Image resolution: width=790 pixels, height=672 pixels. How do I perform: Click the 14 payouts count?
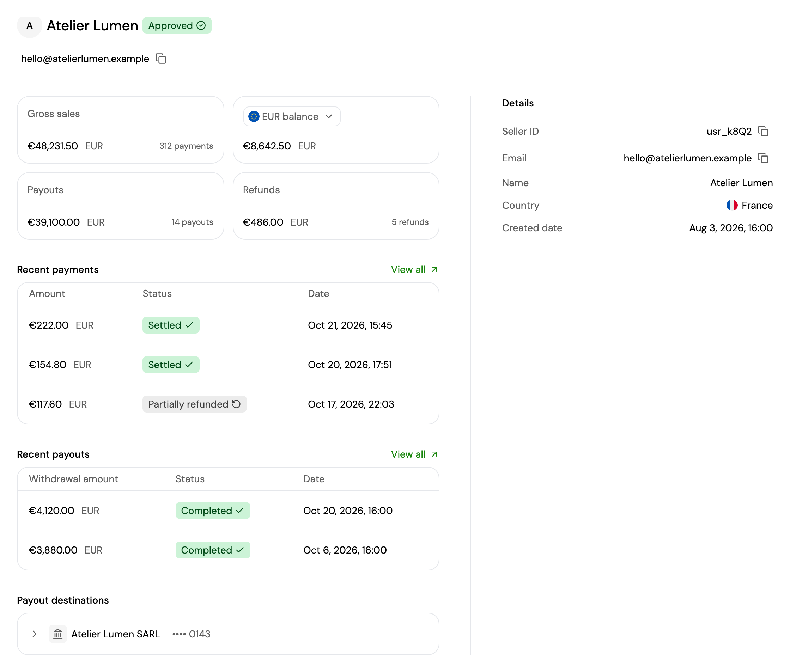pos(192,222)
